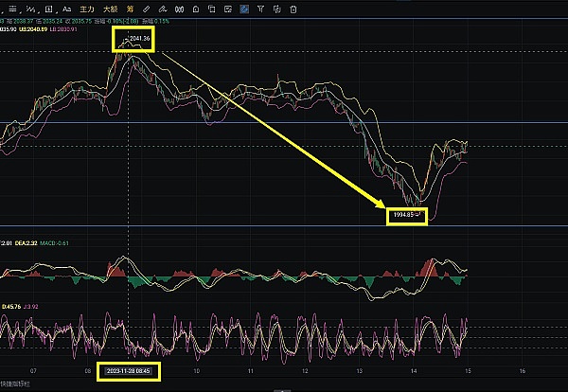Open the rightmost toolbar filter dropdown
The width and height of the screenshot is (568, 392).
click(x=276, y=9)
